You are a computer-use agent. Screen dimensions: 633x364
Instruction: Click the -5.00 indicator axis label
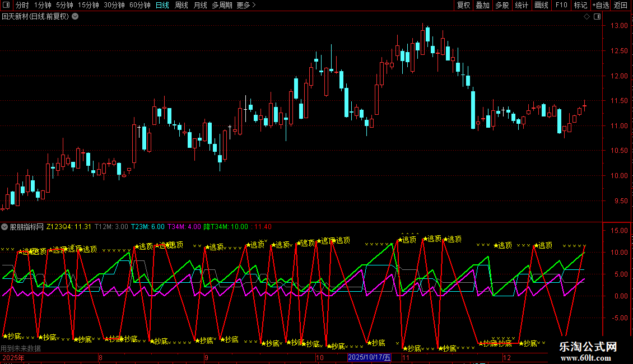coord(620,318)
